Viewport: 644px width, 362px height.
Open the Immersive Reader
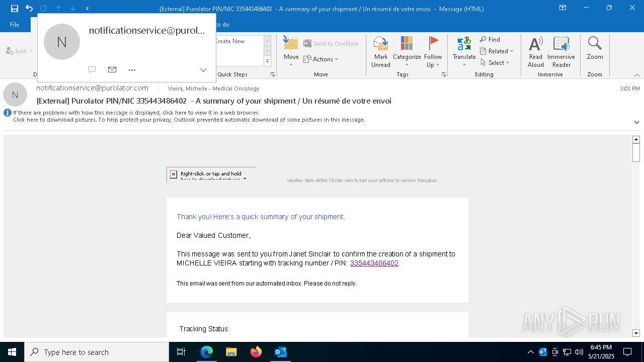(x=561, y=51)
